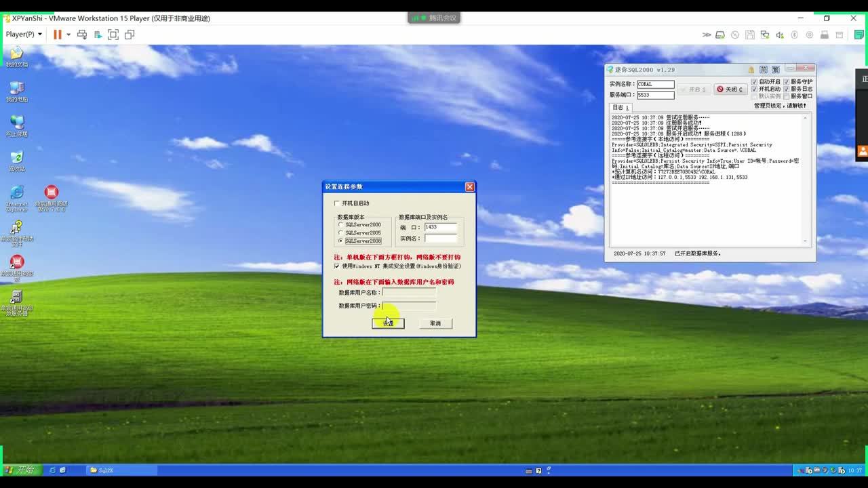
Task: Open 我的文档 desktop icon
Action: pos(17,56)
